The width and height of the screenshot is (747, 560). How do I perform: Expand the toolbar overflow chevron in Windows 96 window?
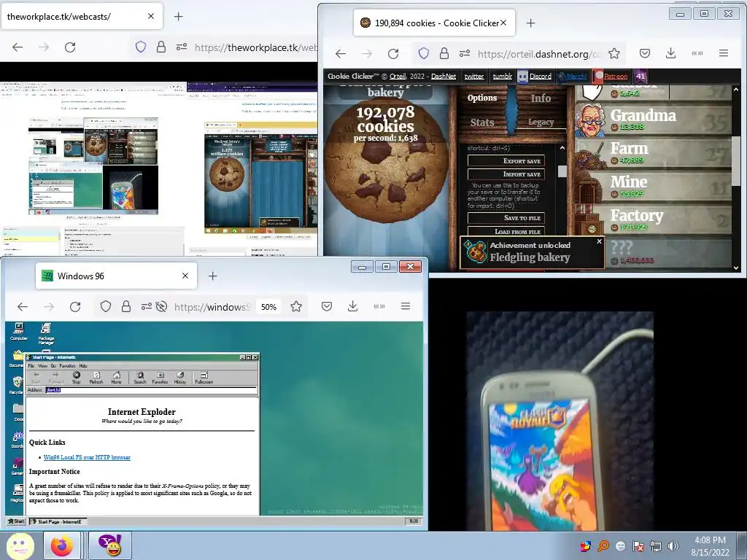coord(379,306)
